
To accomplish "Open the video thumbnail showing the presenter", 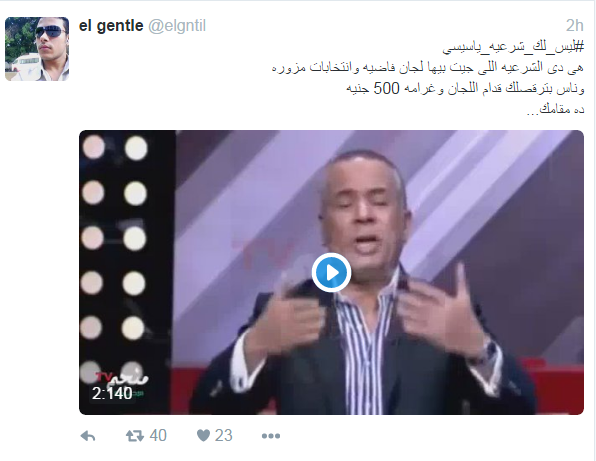I will [331, 272].
